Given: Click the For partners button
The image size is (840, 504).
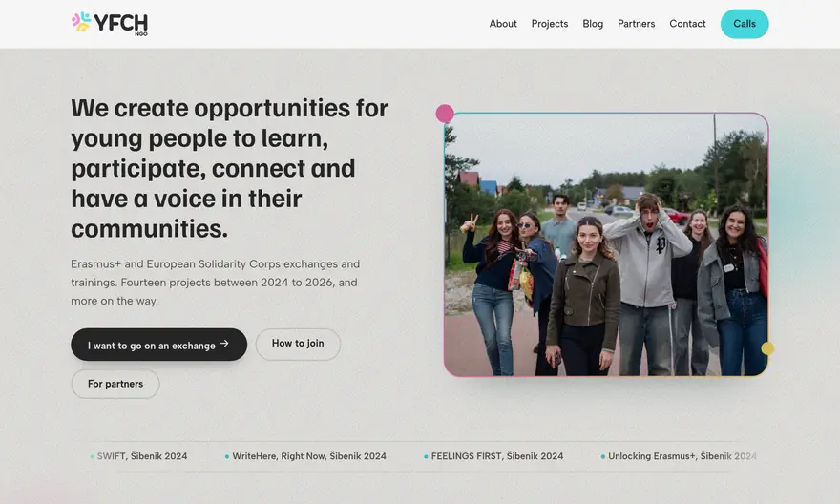Looking at the screenshot, I should point(115,384).
